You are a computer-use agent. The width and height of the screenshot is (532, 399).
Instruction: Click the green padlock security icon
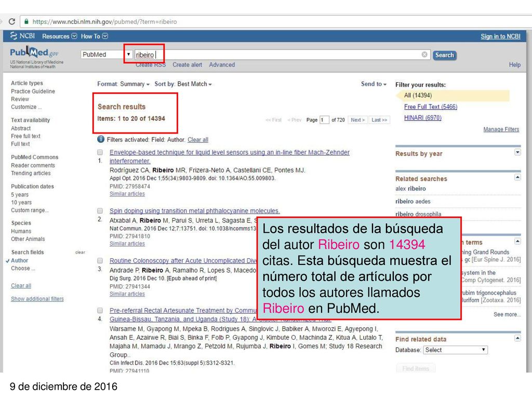click(x=26, y=21)
